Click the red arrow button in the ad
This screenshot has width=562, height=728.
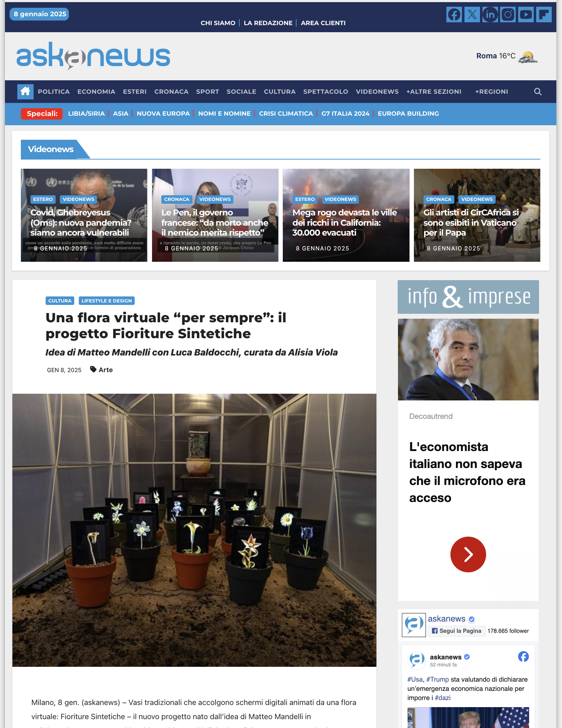pyautogui.click(x=468, y=554)
